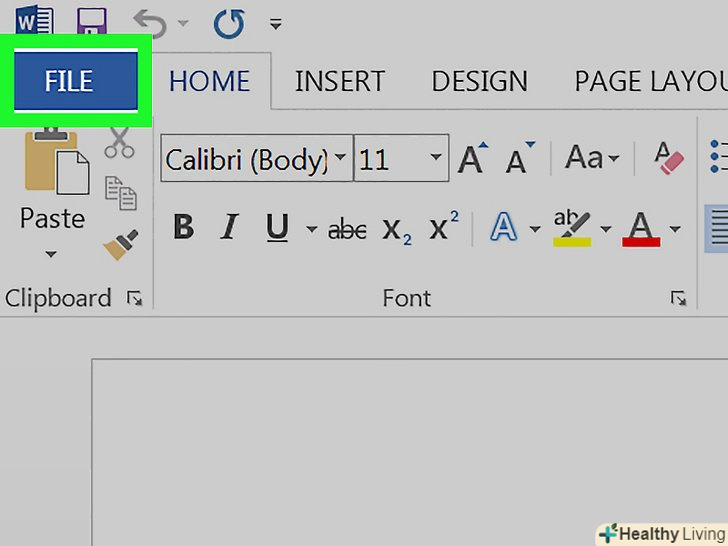Clear all formatting with the eraser icon
Viewport: 728px width, 546px height.
[669, 158]
